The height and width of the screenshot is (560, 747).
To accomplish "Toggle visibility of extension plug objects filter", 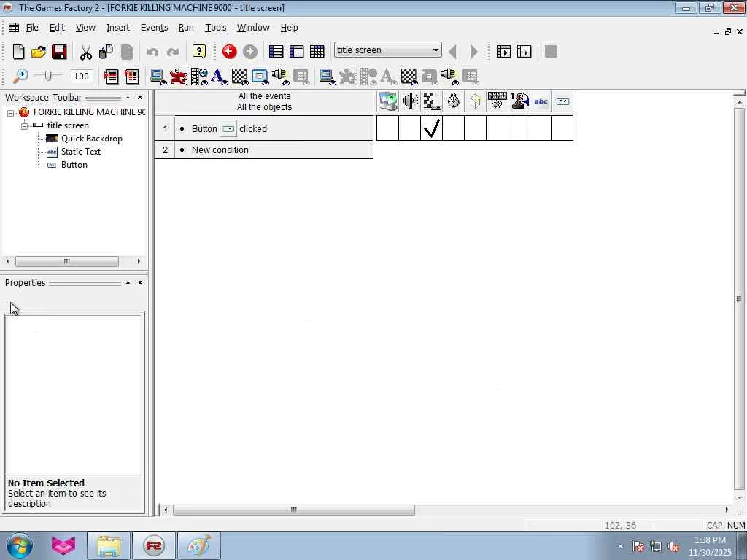I will (x=280, y=77).
